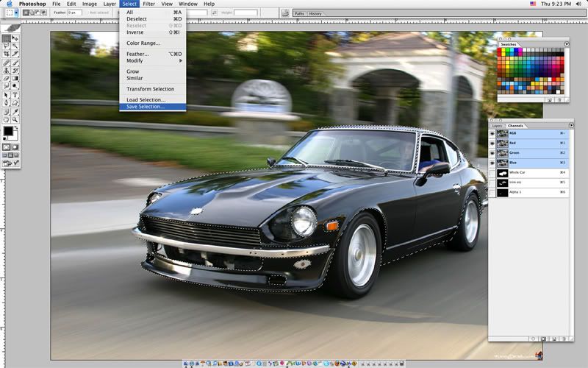This screenshot has width=588, height=368.
Task: Show the Whole Car channel visibility
Action: point(494,172)
